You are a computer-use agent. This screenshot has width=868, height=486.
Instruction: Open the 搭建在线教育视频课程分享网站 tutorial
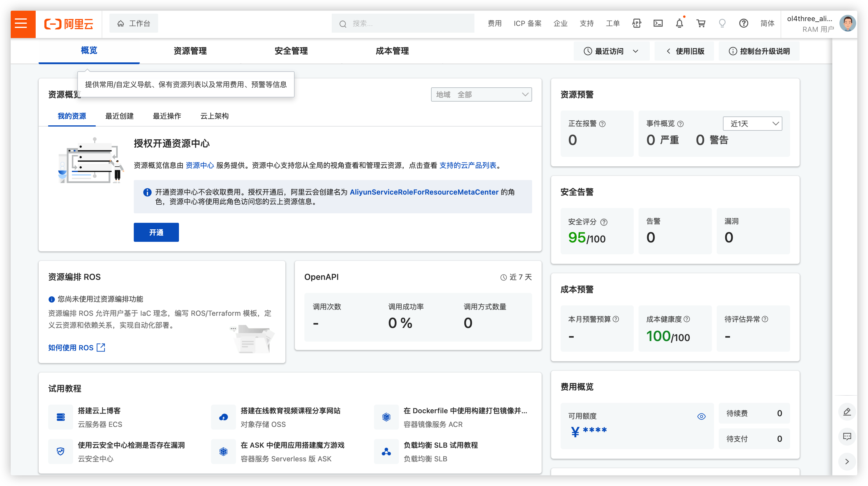pos(290,411)
